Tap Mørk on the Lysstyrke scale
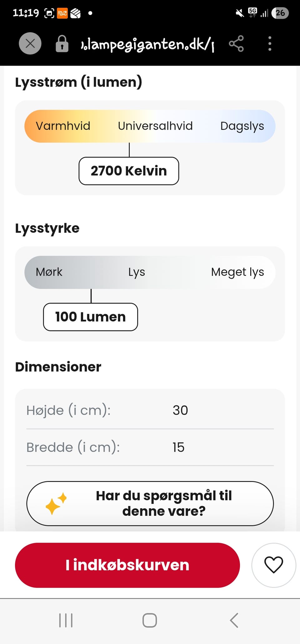The image size is (300, 644). [49, 272]
